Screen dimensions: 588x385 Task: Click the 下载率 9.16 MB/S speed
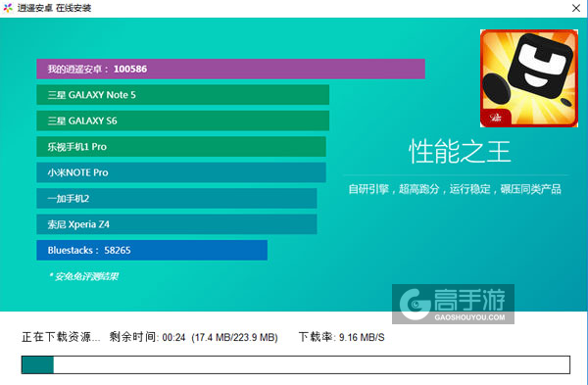[342, 337]
